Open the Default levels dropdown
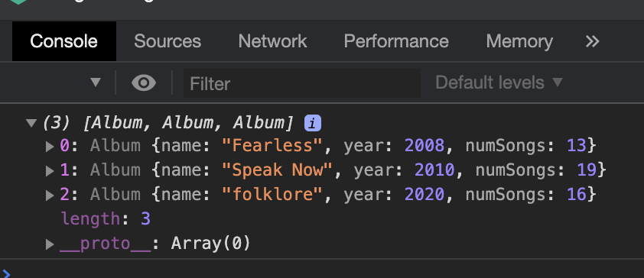Image resolution: width=644 pixels, height=278 pixels. coord(499,82)
